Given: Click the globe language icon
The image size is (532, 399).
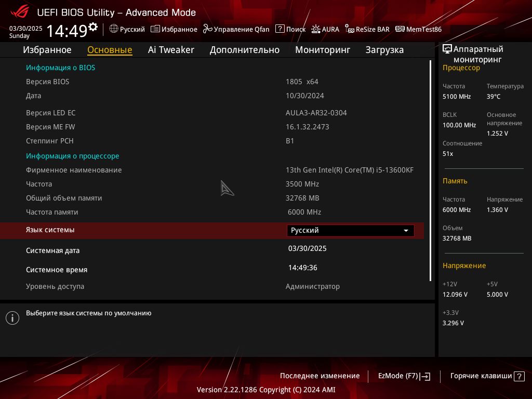Looking at the screenshot, I should tap(114, 29).
